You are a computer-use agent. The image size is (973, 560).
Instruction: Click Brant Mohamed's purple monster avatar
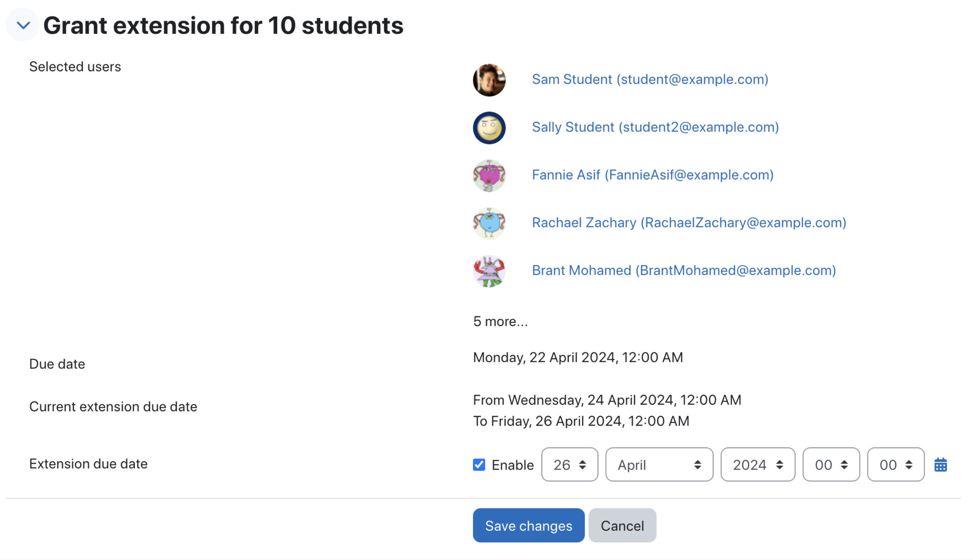489,271
